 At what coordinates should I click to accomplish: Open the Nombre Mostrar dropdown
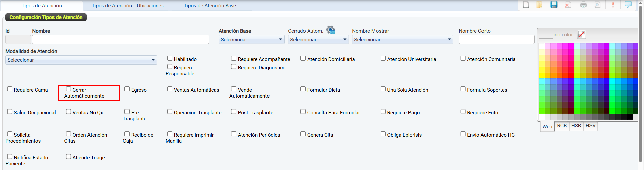point(402,40)
